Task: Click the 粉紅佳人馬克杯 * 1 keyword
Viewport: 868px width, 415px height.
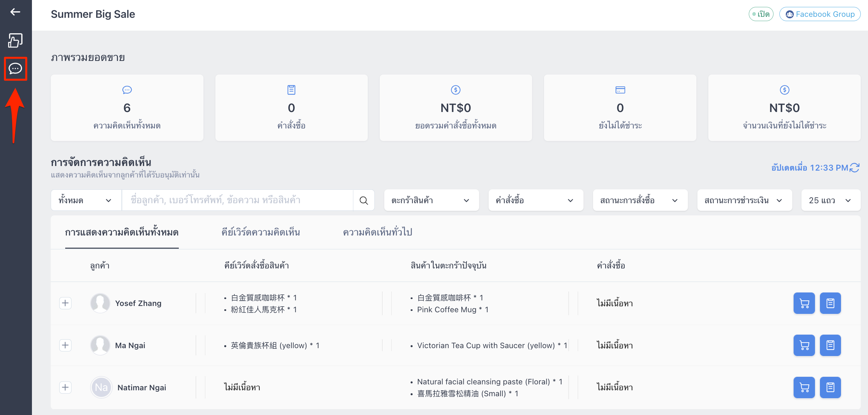Action: (263, 310)
